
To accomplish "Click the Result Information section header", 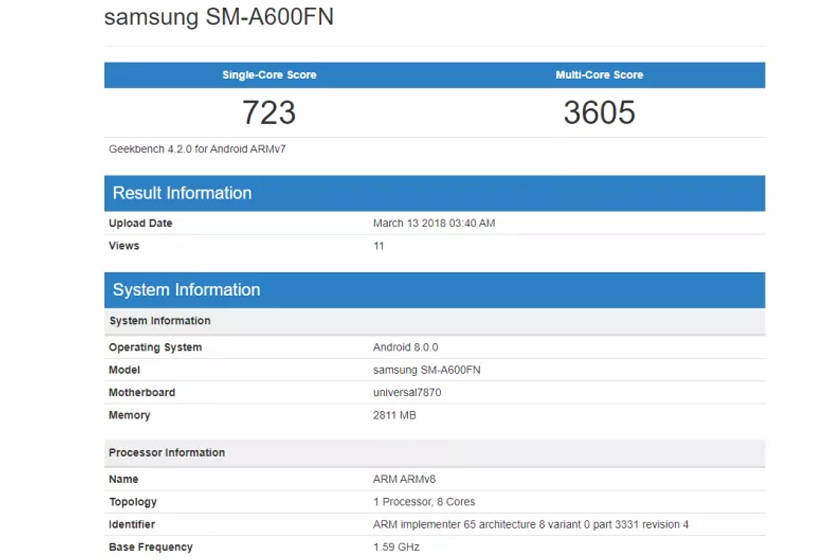I will pyautogui.click(x=434, y=193).
